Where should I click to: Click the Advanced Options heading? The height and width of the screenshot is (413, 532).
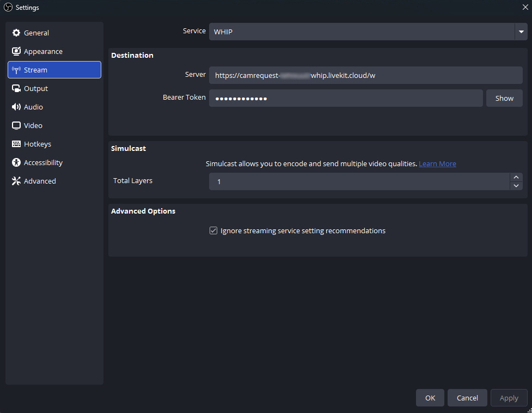click(x=143, y=211)
